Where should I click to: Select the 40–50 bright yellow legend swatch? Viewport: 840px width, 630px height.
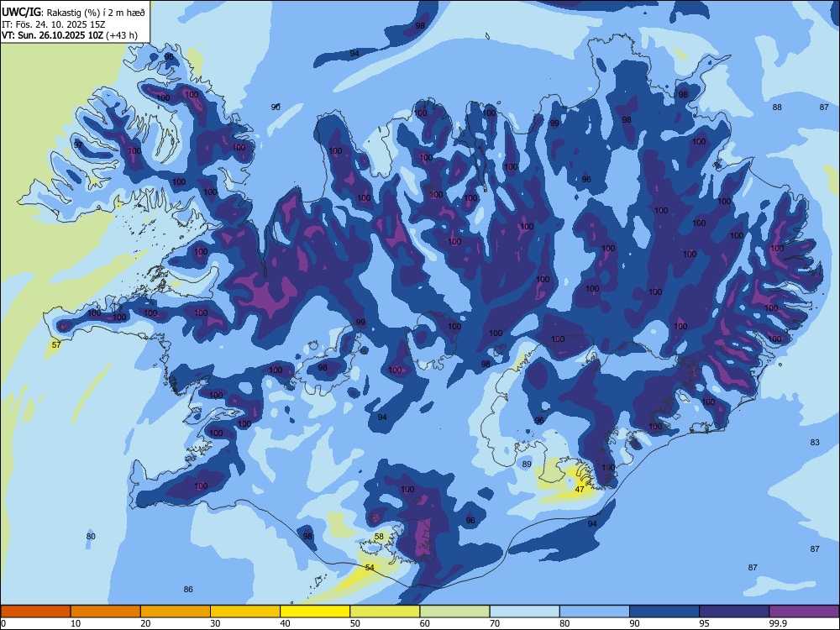pos(315,612)
